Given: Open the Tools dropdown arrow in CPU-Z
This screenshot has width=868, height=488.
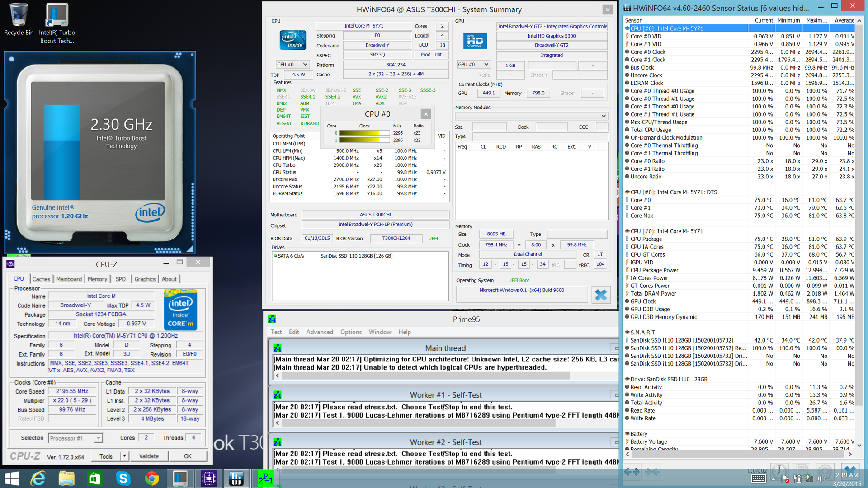Looking at the screenshot, I should click(124, 456).
